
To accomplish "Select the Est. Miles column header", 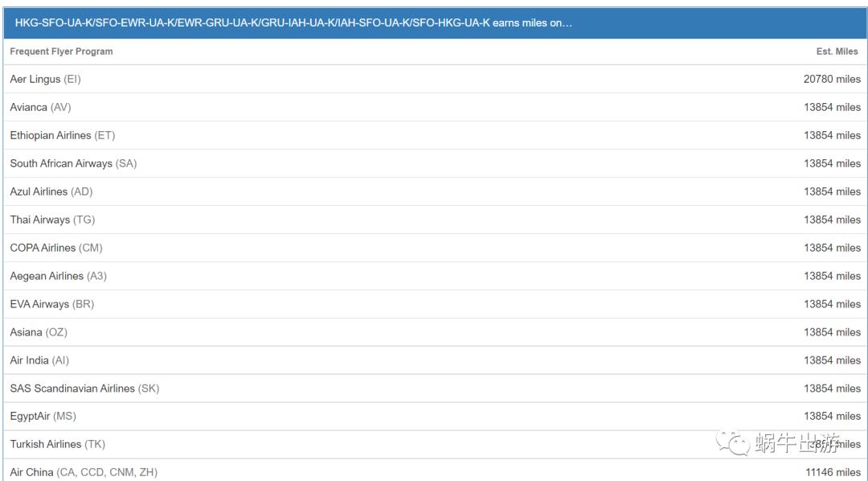I will (837, 51).
